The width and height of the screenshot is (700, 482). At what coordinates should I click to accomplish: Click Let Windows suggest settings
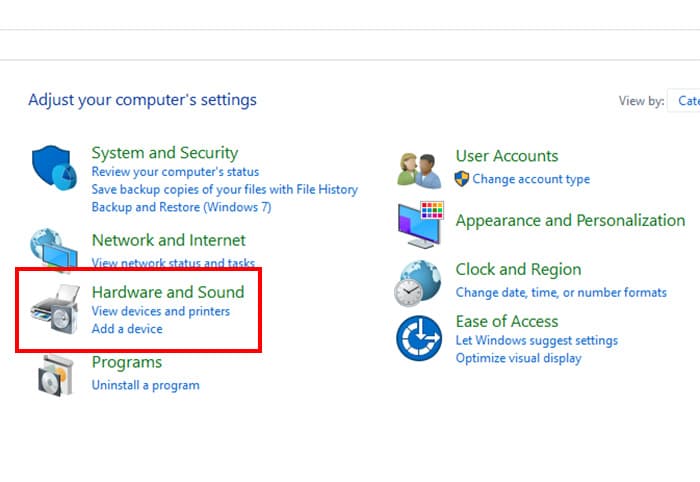click(x=537, y=341)
